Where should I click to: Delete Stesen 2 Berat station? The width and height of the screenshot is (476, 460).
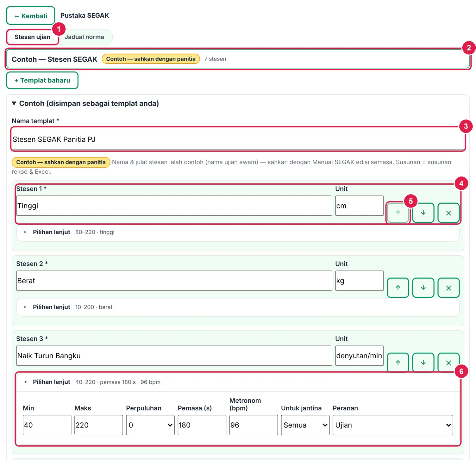click(x=448, y=288)
